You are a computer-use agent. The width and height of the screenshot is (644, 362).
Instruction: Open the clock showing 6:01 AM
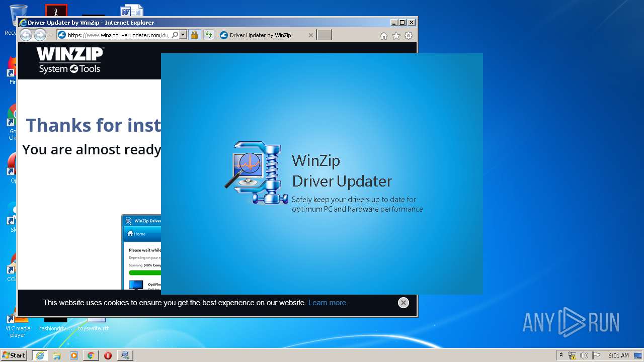[618, 355]
